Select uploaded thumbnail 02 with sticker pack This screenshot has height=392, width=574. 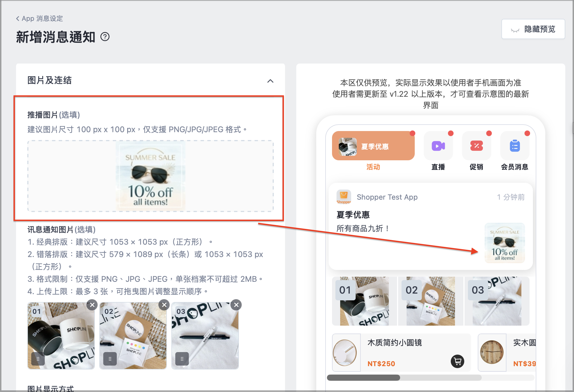133,336
